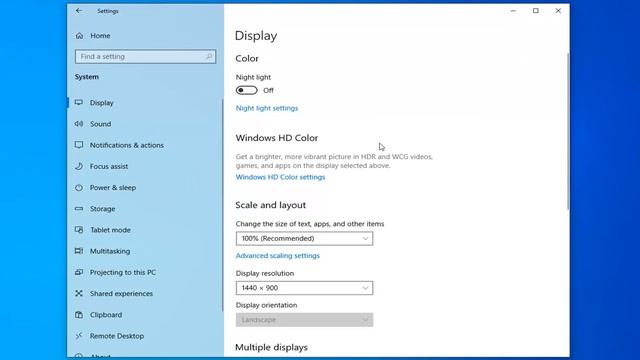Click the sidebar vertical scrollbar
The width and height of the screenshot is (640, 360).
pyautogui.click(x=222, y=204)
